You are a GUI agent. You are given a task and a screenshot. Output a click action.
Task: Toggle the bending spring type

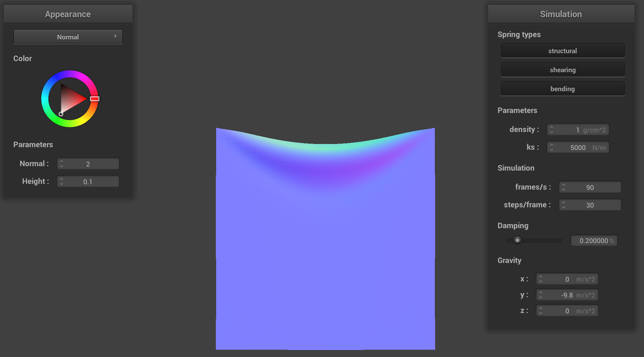coord(563,89)
